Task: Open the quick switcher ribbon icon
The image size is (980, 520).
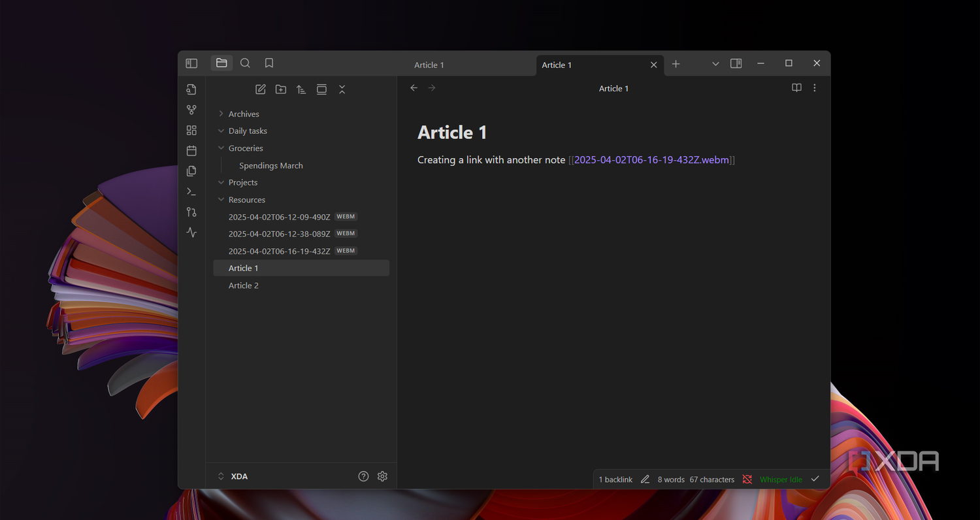Action: click(x=191, y=89)
